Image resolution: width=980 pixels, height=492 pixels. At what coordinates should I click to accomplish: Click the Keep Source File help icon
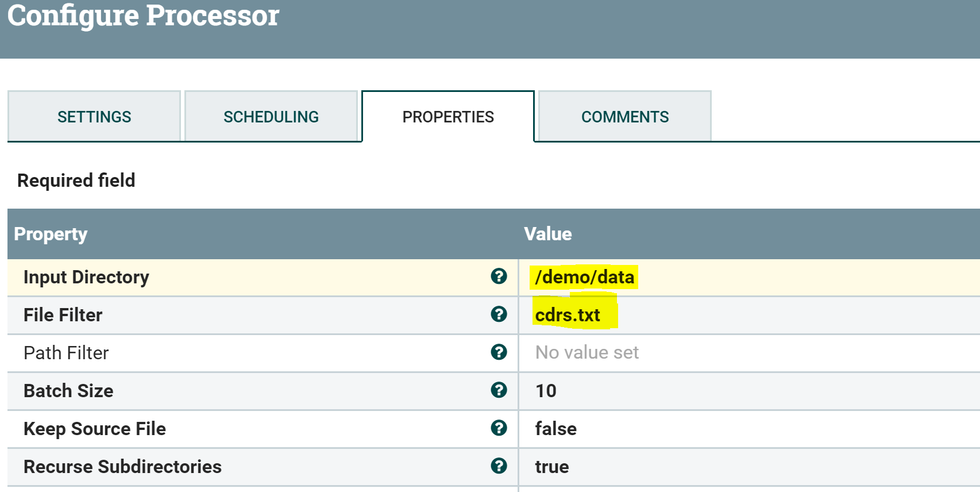[499, 428]
